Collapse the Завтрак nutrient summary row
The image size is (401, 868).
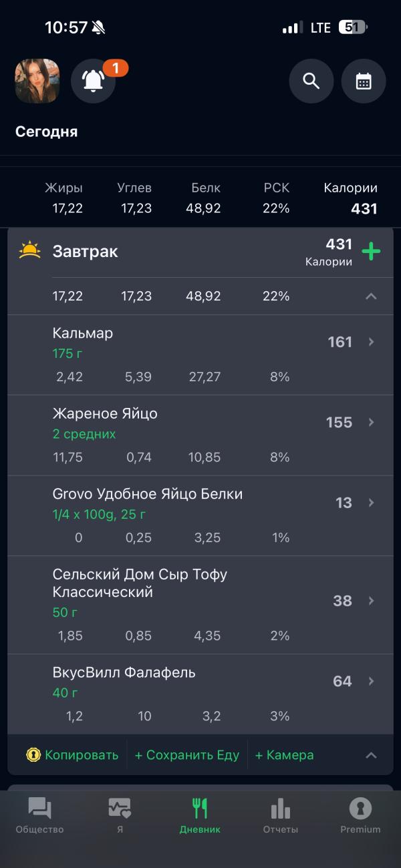point(371,296)
